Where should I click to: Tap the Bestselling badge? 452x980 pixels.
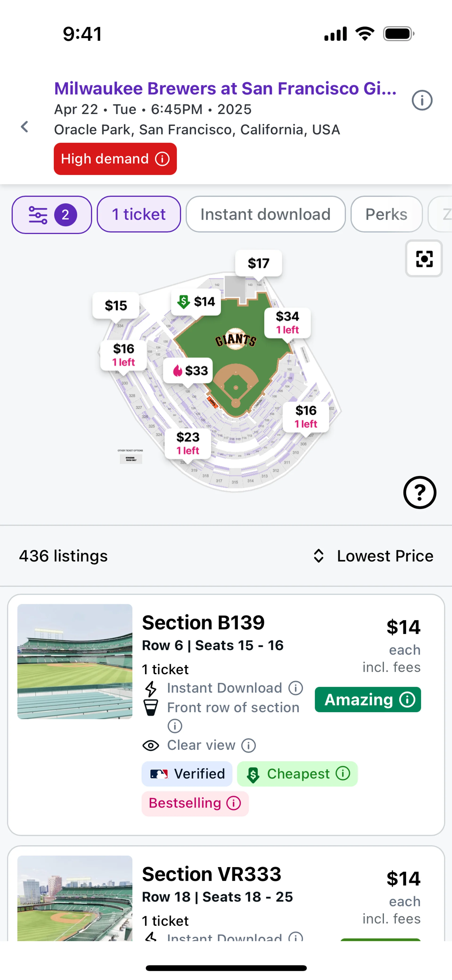(x=195, y=803)
